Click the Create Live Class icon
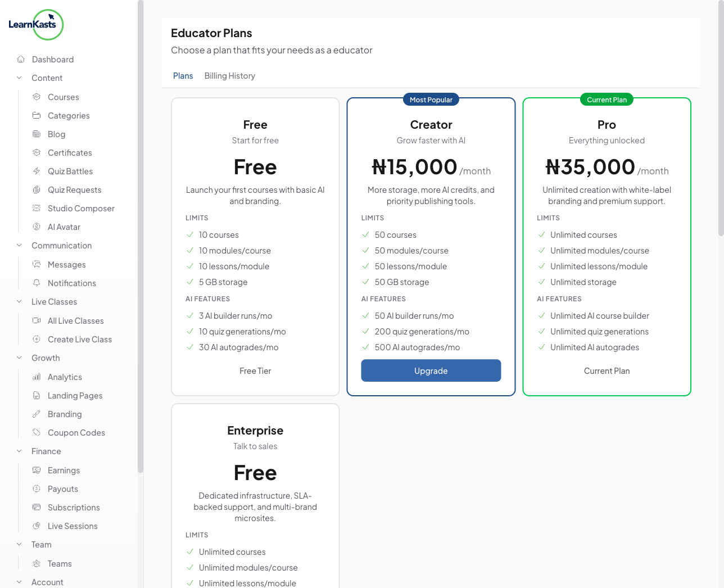Viewport: 724px width, 588px height. point(37,339)
